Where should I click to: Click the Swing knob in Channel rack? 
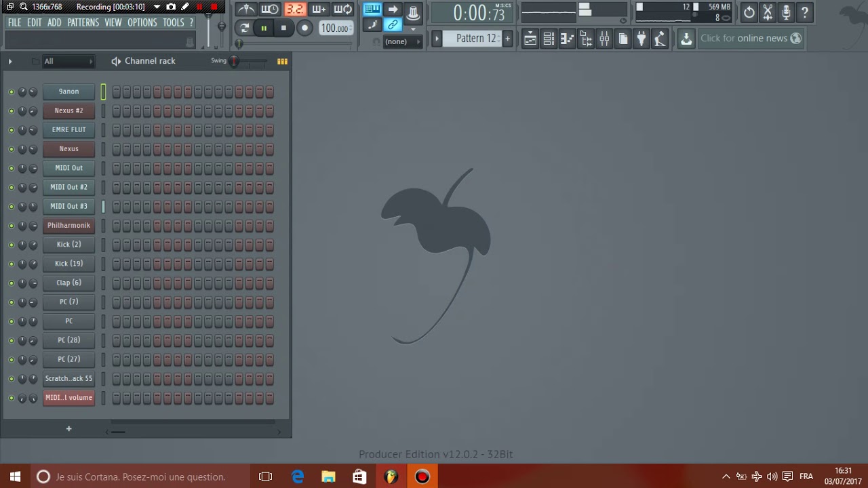(x=233, y=61)
